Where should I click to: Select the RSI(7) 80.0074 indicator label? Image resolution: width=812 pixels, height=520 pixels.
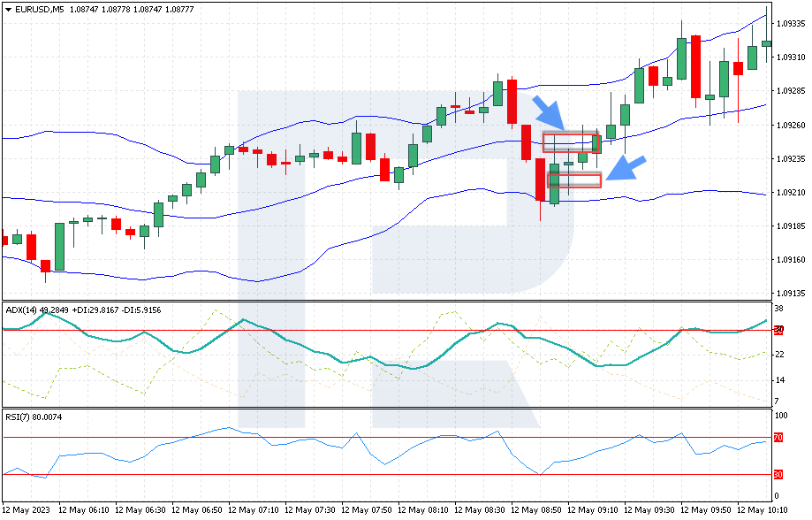(34, 417)
